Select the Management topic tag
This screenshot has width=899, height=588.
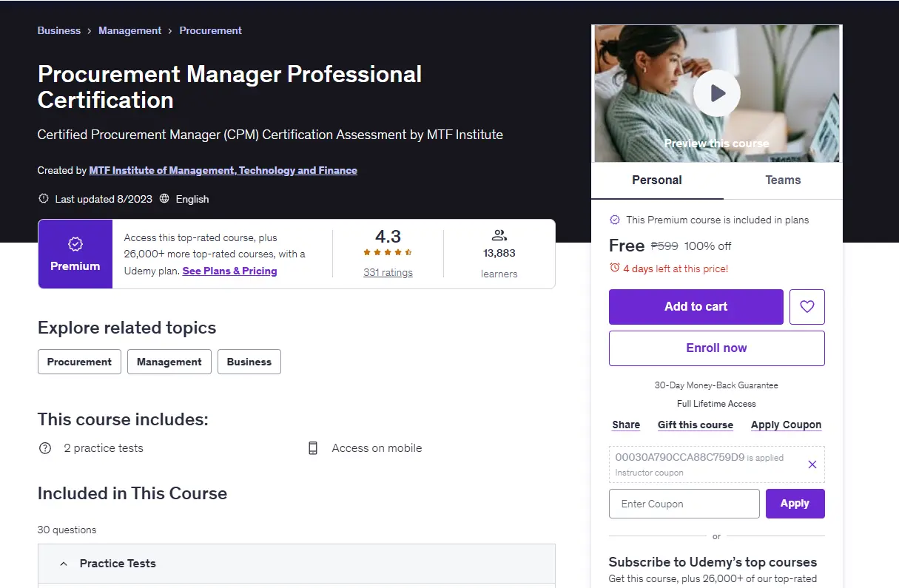tap(169, 362)
